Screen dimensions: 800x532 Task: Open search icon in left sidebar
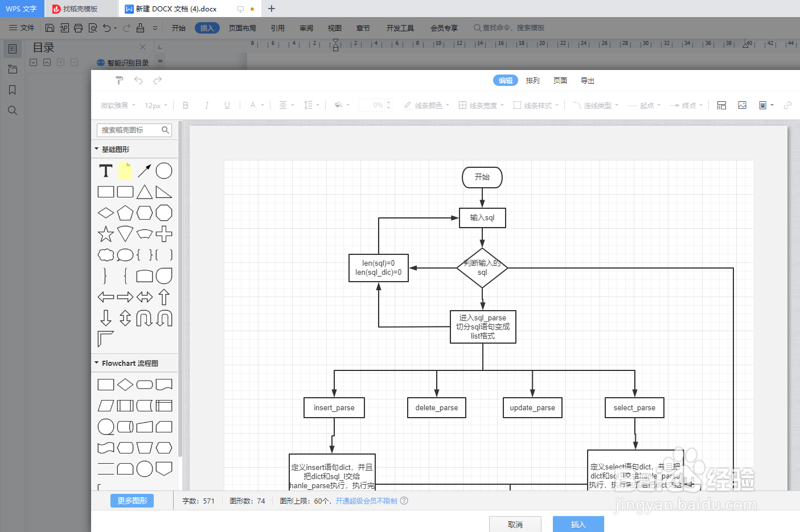point(13,110)
